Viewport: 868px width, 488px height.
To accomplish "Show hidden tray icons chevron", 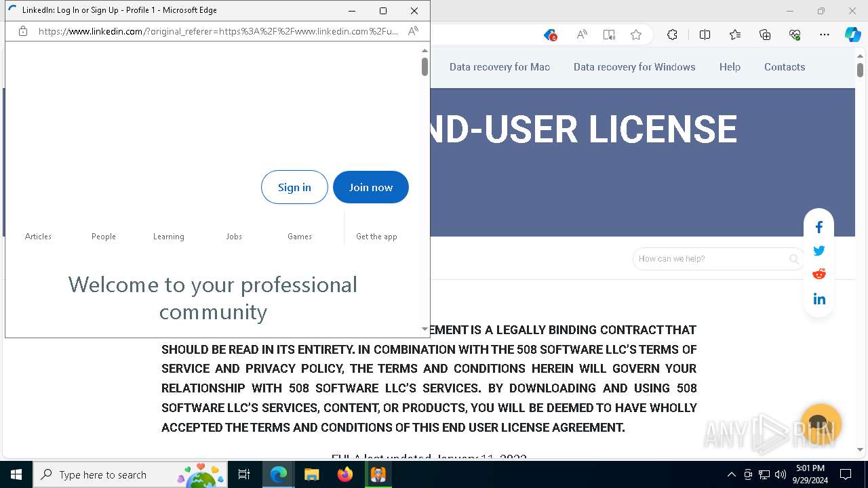I will (x=731, y=474).
